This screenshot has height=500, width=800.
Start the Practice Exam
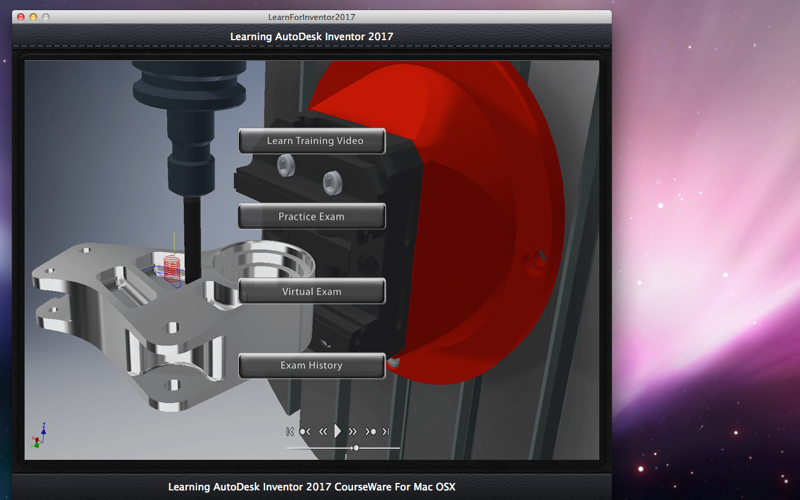tap(312, 216)
